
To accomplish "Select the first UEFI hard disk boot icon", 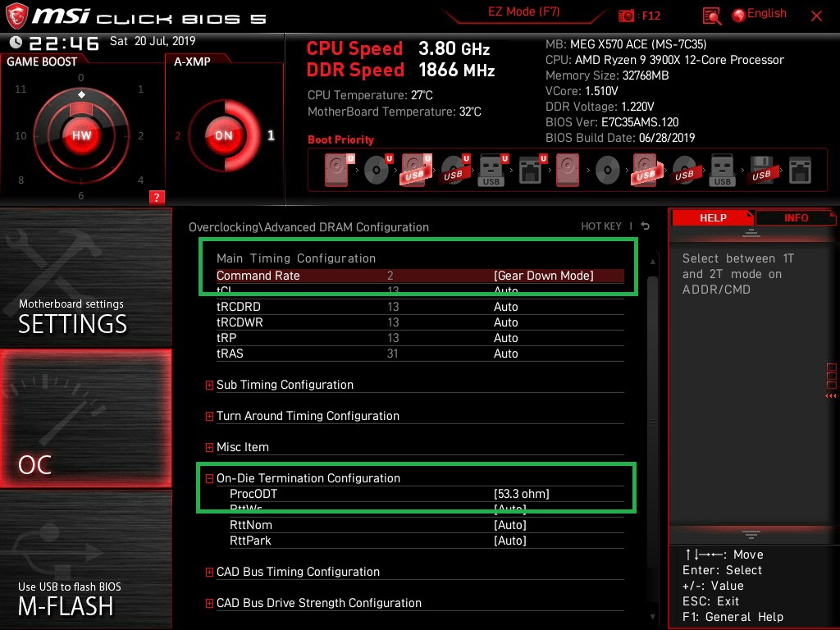I will click(339, 170).
